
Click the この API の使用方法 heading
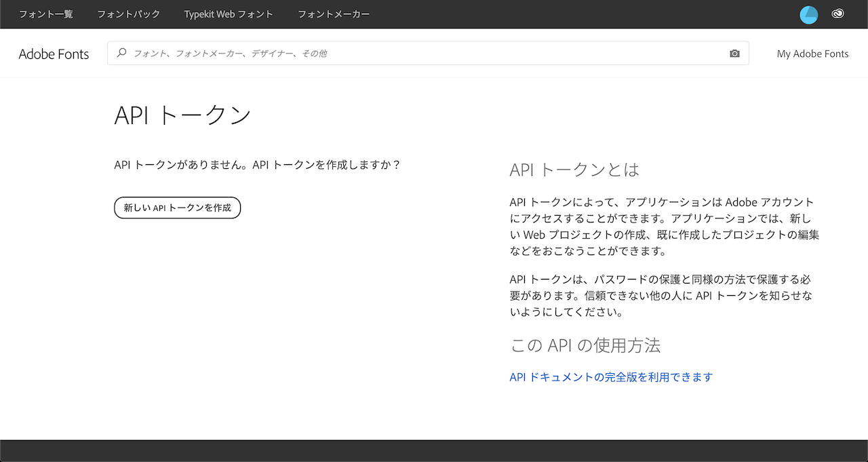coord(585,345)
